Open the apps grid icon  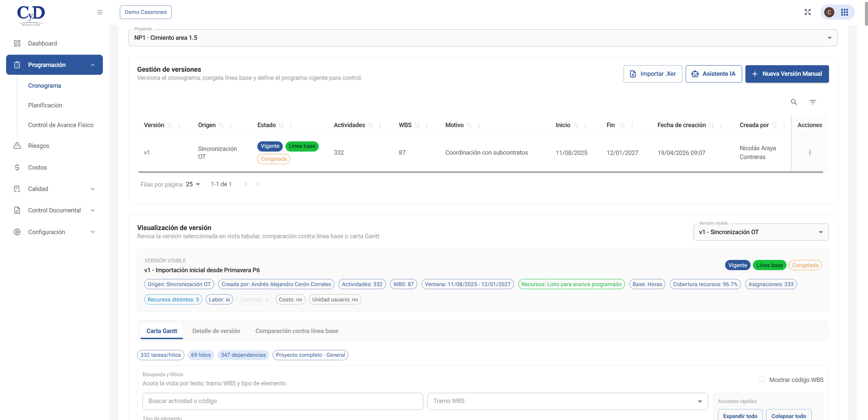(845, 12)
